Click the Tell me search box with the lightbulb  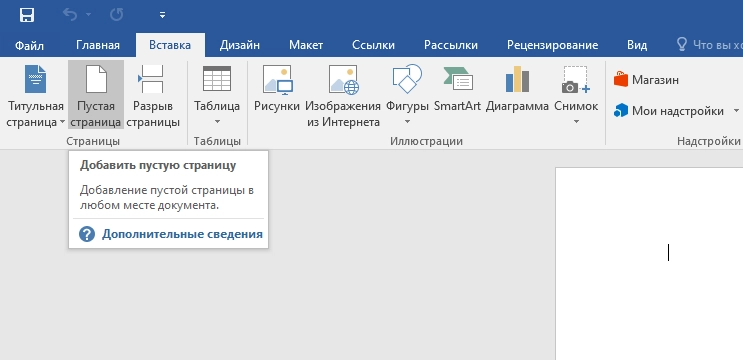point(708,45)
